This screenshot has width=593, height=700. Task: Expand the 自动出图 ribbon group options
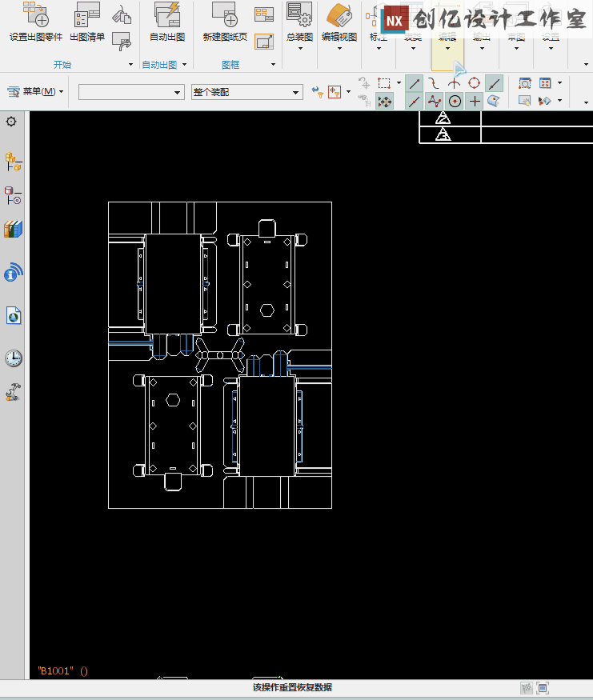(x=184, y=65)
